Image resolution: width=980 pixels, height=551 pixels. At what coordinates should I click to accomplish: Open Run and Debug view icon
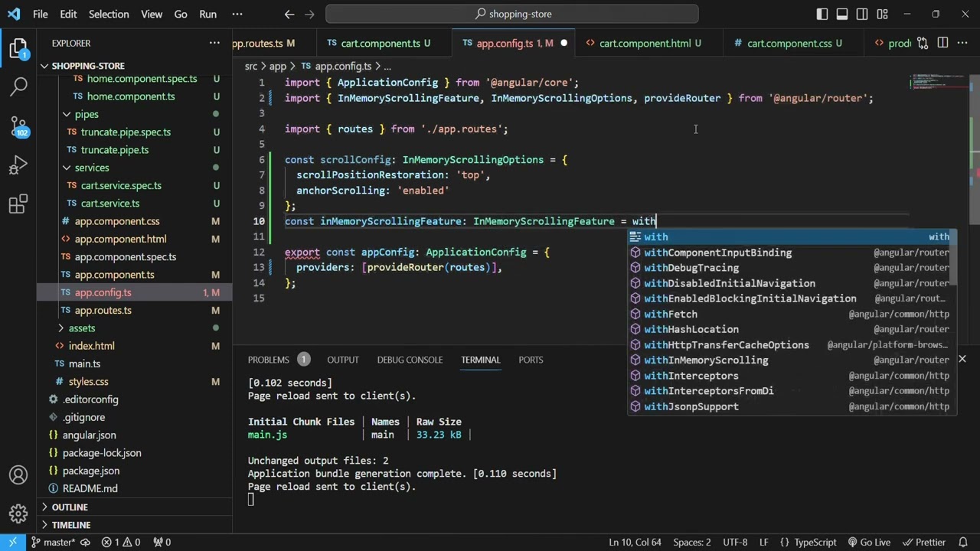(x=18, y=166)
